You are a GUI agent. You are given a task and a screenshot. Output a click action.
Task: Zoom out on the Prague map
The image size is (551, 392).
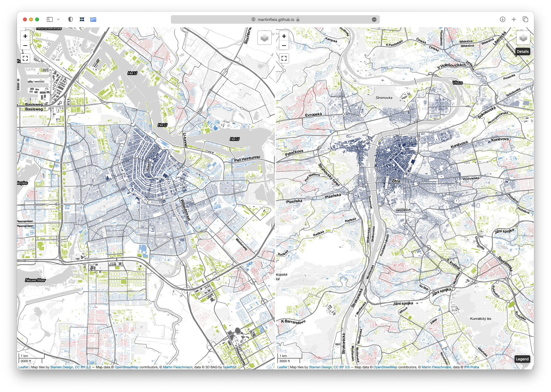click(x=284, y=46)
